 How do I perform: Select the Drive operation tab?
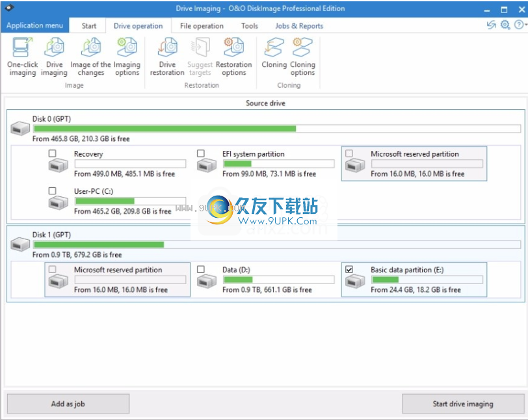click(x=138, y=26)
